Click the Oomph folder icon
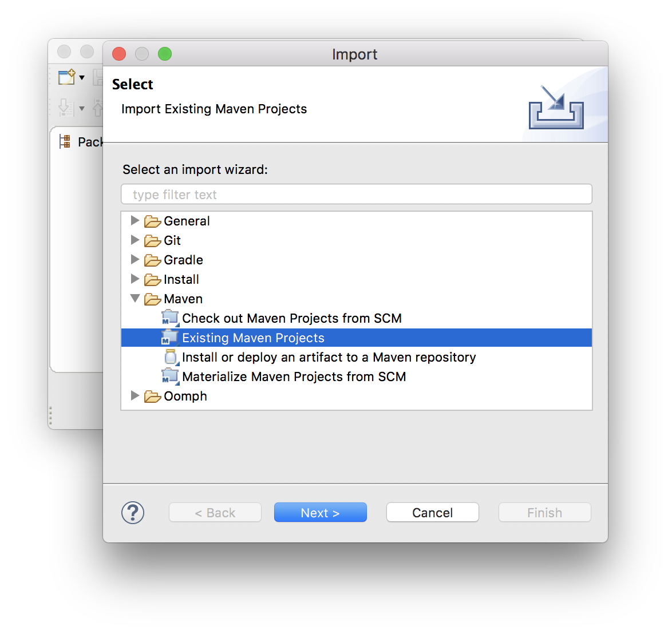The width and height of the screenshot is (672, 634). (153, 396)
